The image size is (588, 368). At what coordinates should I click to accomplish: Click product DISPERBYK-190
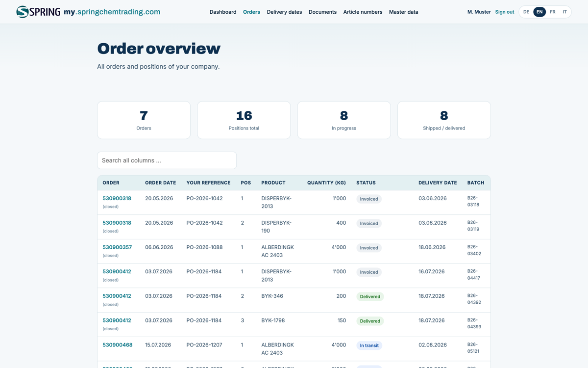coord(276,227)
